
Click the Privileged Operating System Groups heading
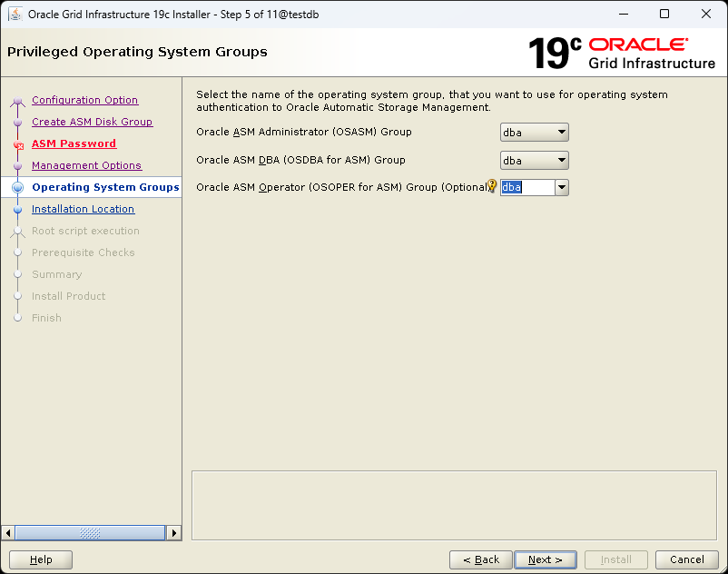click(137, 52)
